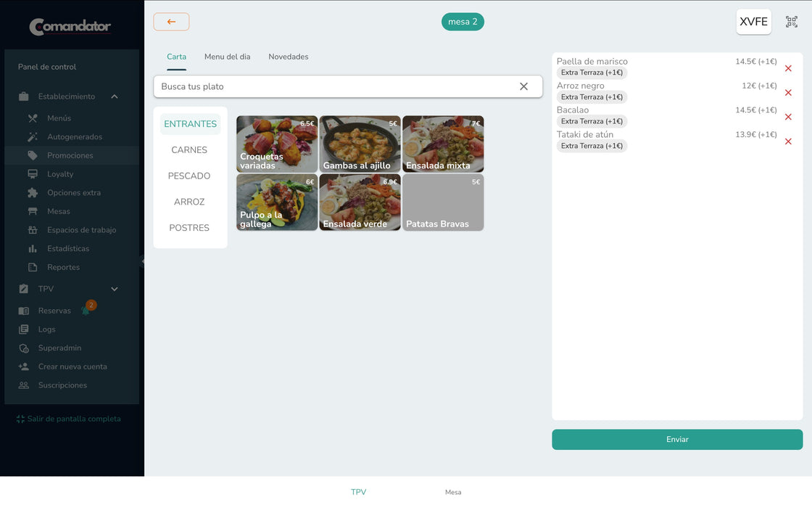The image size is (812, 508).
Task: Click Extra Terraza chip under Tataki de atún
Action: point(592,146)
